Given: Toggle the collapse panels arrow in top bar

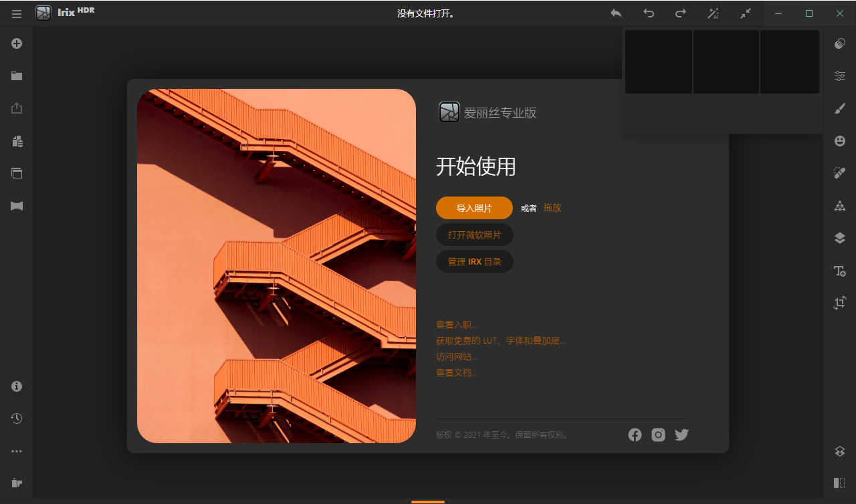Looking at the screenshot, I should 746,13.
